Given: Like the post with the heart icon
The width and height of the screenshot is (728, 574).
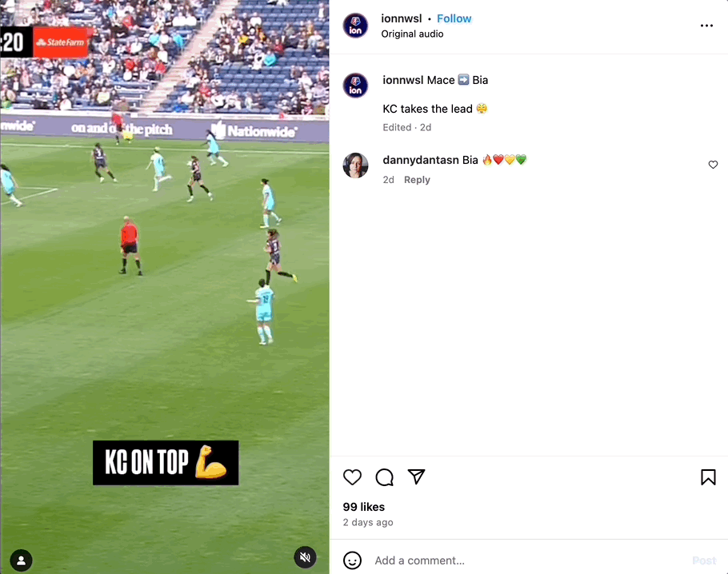Looking at the screenshot, I should coord(352,477).
